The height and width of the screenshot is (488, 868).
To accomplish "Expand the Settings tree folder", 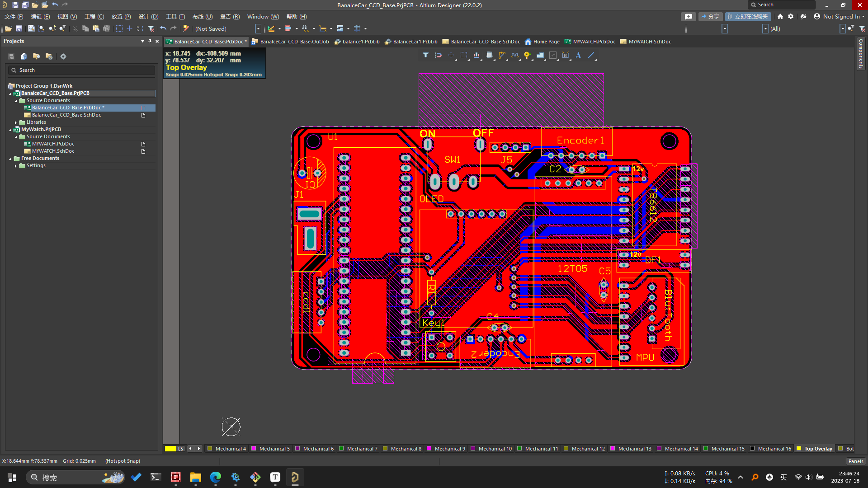I will pyautogui.click(x=16, y=166).
